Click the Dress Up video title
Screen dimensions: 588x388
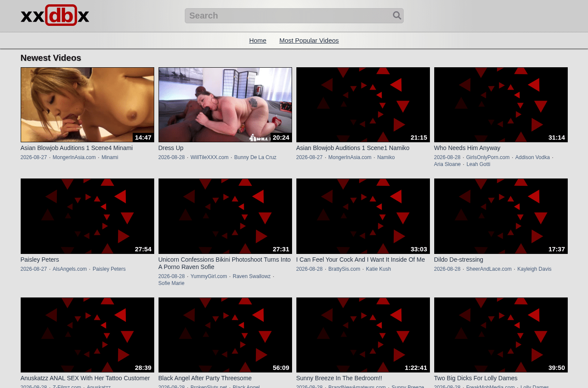pos(171,148)
